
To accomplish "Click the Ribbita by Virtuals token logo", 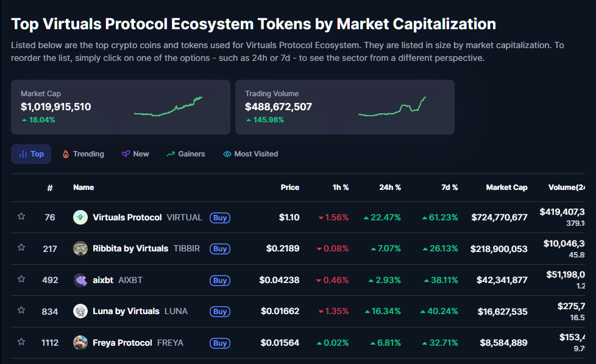I will [80, 249].
